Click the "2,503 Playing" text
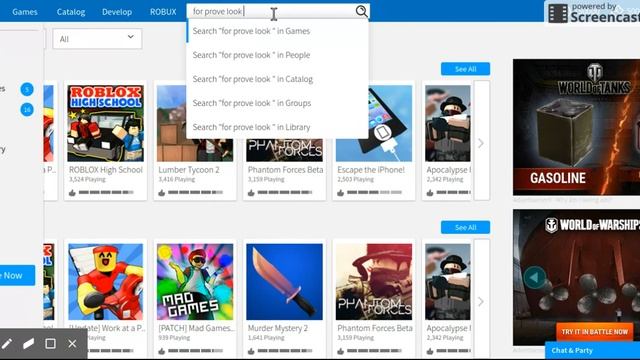This screenshot has width=640, height=360. click(x=356, y=179)
